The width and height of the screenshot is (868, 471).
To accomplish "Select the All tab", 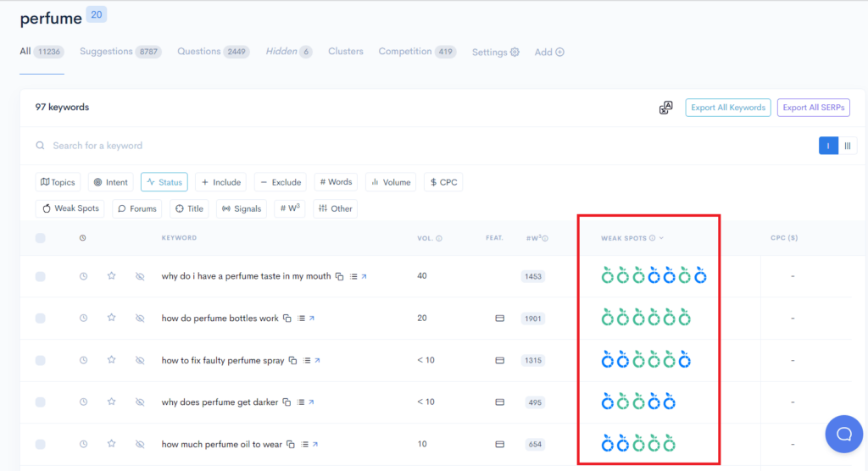I will pos(42,52).
